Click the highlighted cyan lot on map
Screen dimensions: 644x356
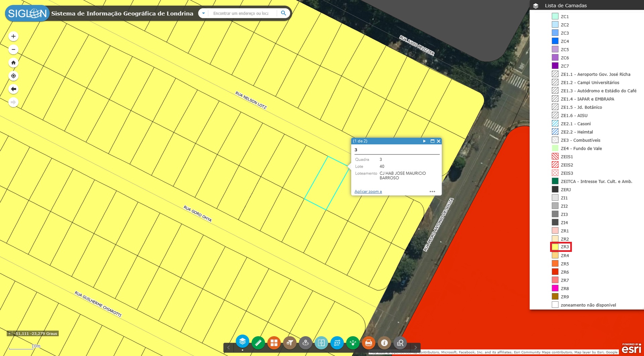point(327,183)
